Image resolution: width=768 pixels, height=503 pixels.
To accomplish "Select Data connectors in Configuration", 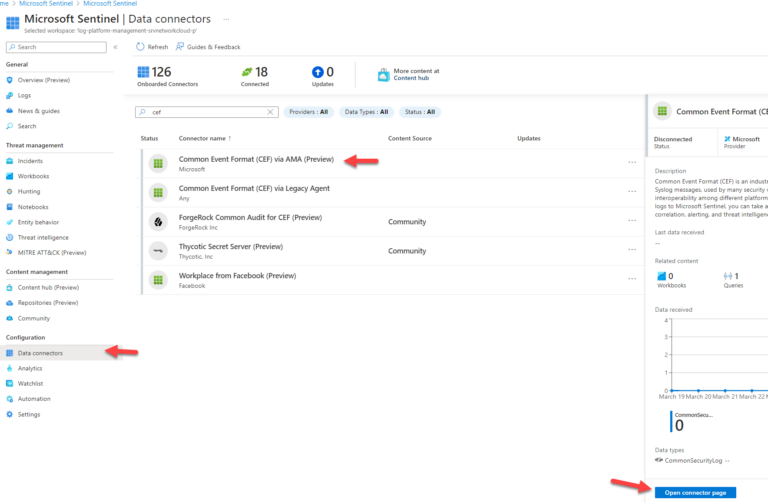I will 40,353.
